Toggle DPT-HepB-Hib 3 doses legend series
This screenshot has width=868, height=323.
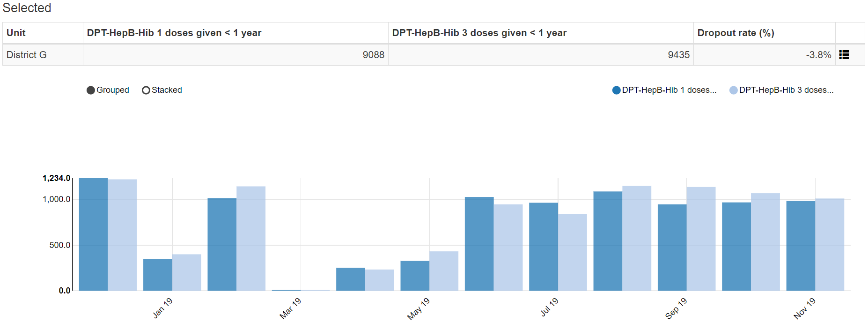coord(781,90)
